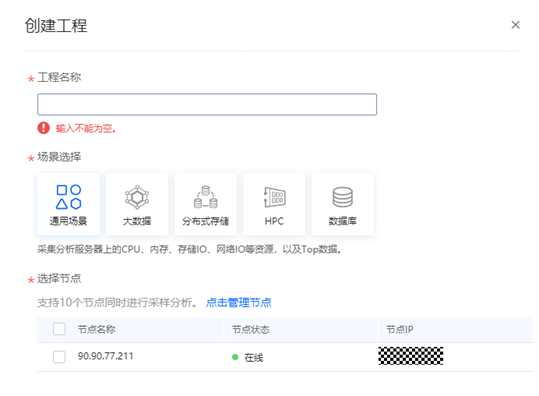Close the 创建工程 dialog
Viewport: 539px width, 396px height.
click(515, 25)
